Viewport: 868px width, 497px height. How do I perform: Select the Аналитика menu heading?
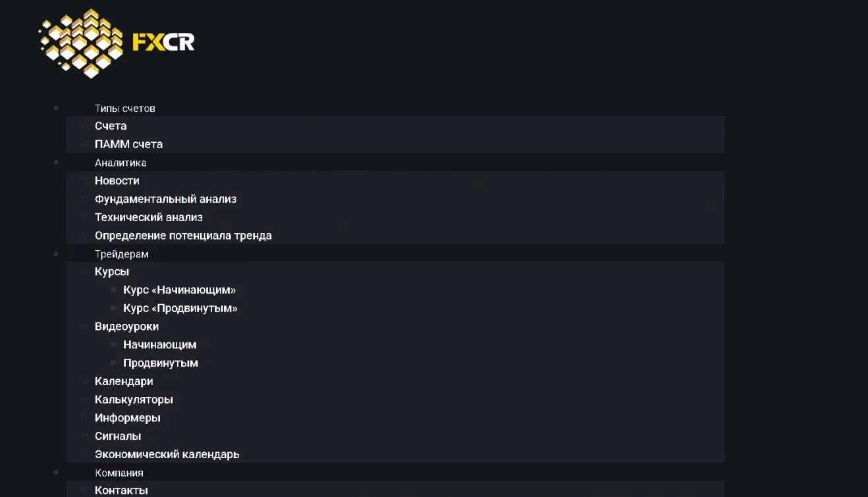click(121, 163)
